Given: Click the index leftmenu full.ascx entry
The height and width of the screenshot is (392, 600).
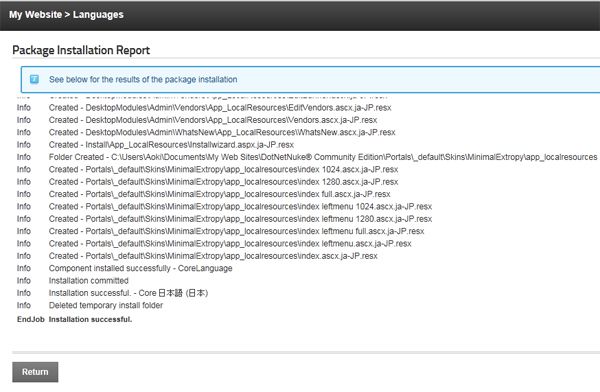Looking at the screenshot, I should pos(236,231).
